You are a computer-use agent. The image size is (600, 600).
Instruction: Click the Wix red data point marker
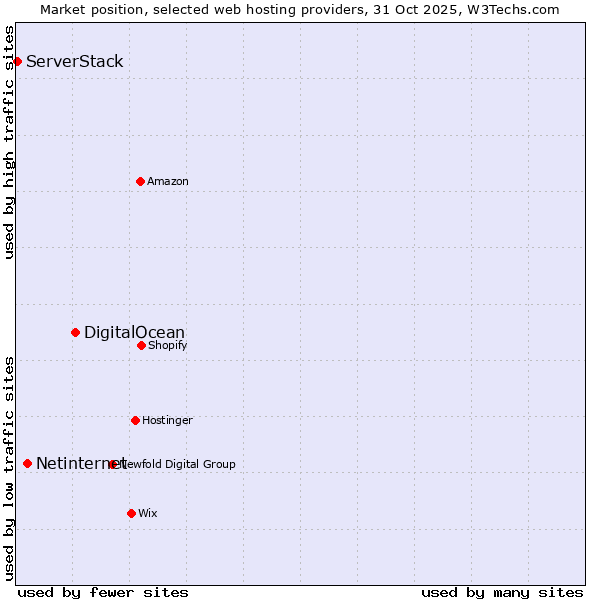(131, 513)
